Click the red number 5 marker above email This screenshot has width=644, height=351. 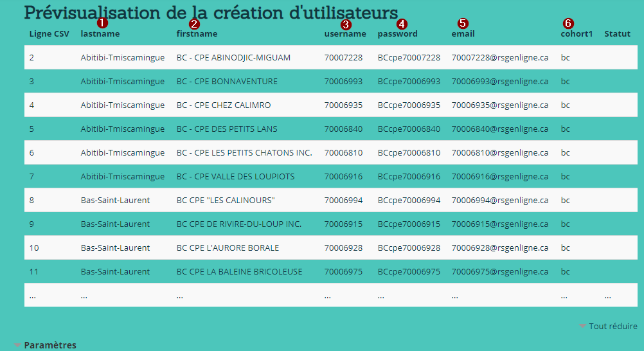(x=463, y=22)
